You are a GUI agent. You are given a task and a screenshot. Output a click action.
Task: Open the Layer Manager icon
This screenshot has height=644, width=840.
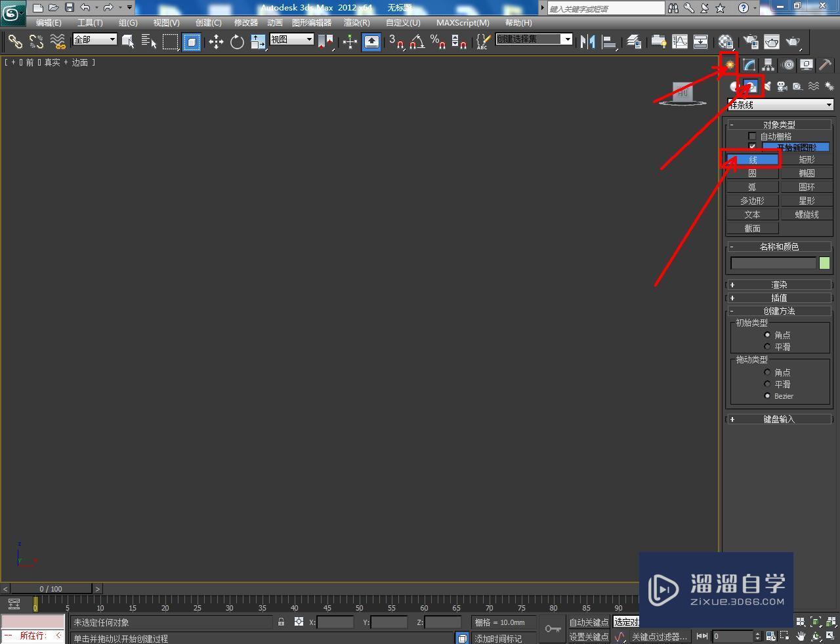coord(633,42)
